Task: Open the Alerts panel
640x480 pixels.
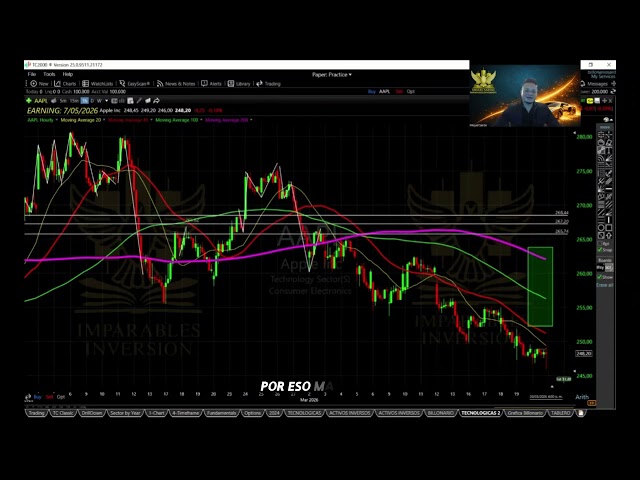Action: 213,84
